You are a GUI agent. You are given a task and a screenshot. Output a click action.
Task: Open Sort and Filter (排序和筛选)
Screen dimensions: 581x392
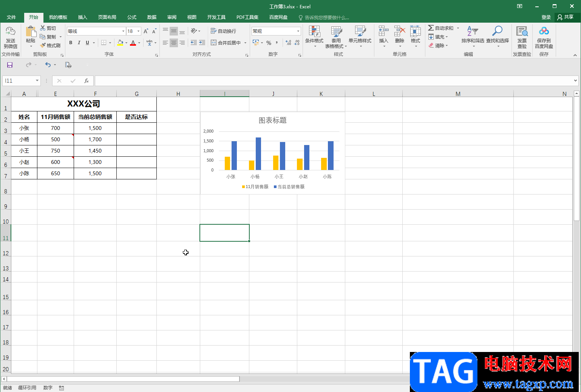(x=473, y=37)
